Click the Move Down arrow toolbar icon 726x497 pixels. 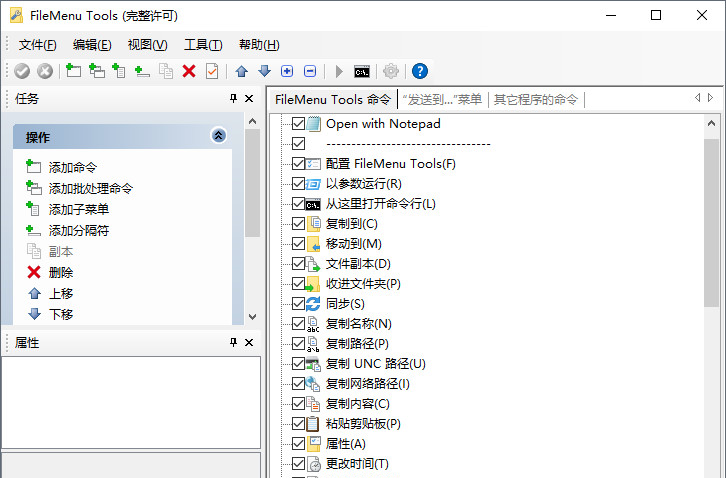(x=264, y=71)
